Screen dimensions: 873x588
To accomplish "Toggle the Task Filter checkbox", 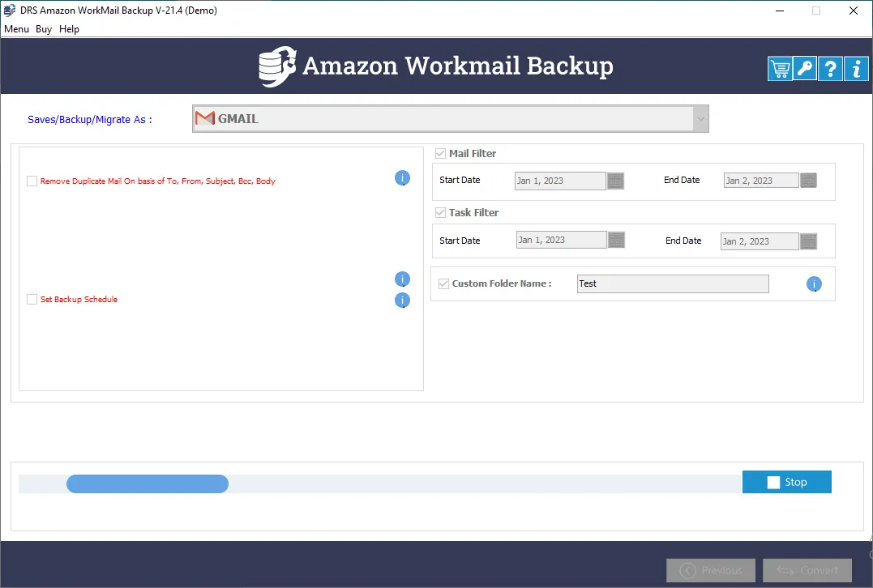I will 440,212.
